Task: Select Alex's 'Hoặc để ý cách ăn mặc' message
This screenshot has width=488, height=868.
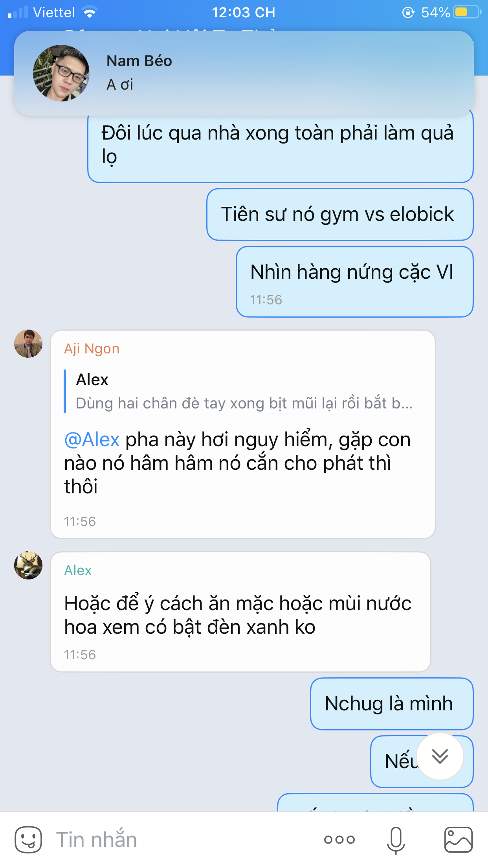Action: (x=240, y=612)
